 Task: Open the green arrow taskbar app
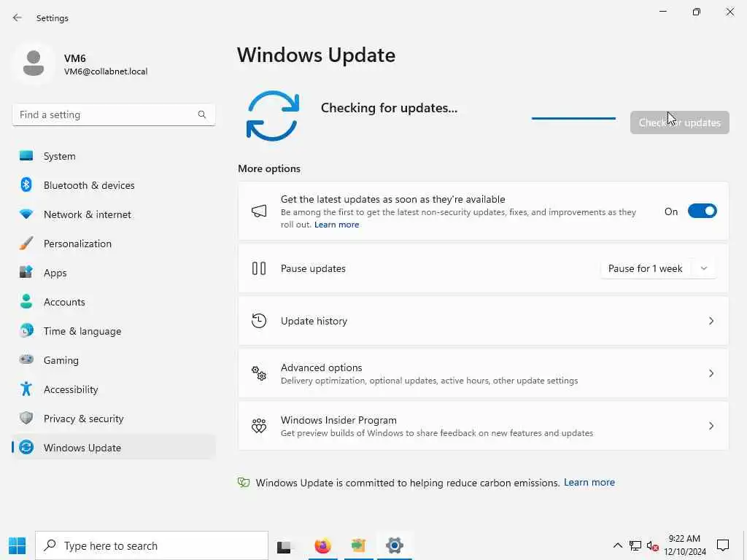click(358, 545)
